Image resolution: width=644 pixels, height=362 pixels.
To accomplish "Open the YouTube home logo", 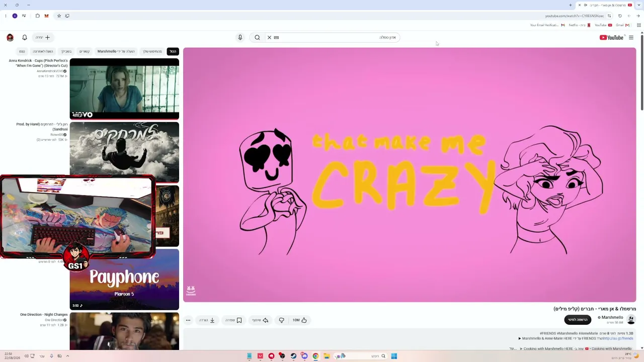I will coord(611,38).
